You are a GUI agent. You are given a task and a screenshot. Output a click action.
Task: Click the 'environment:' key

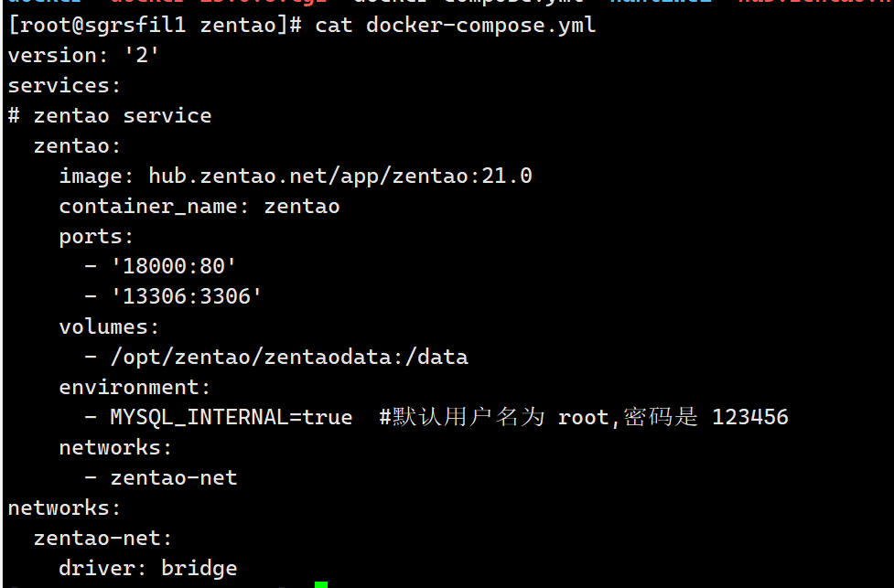pos(135,388)
